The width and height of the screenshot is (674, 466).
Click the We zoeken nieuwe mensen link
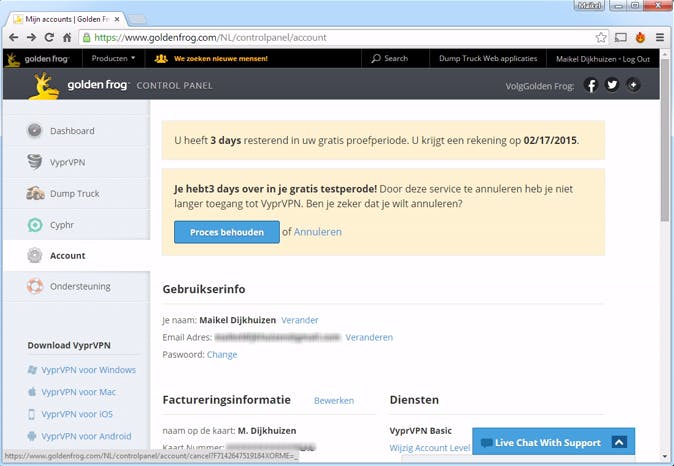pos(221,58)
